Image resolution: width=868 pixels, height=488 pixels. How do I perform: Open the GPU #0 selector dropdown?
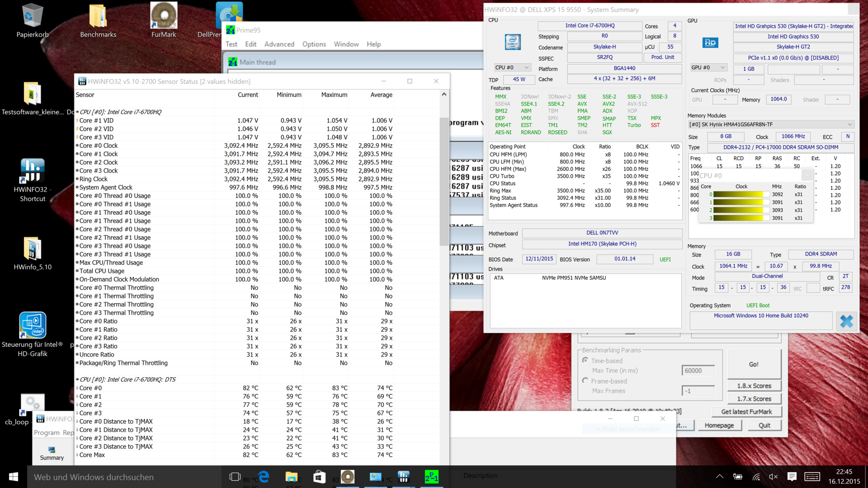pos(708,67)
